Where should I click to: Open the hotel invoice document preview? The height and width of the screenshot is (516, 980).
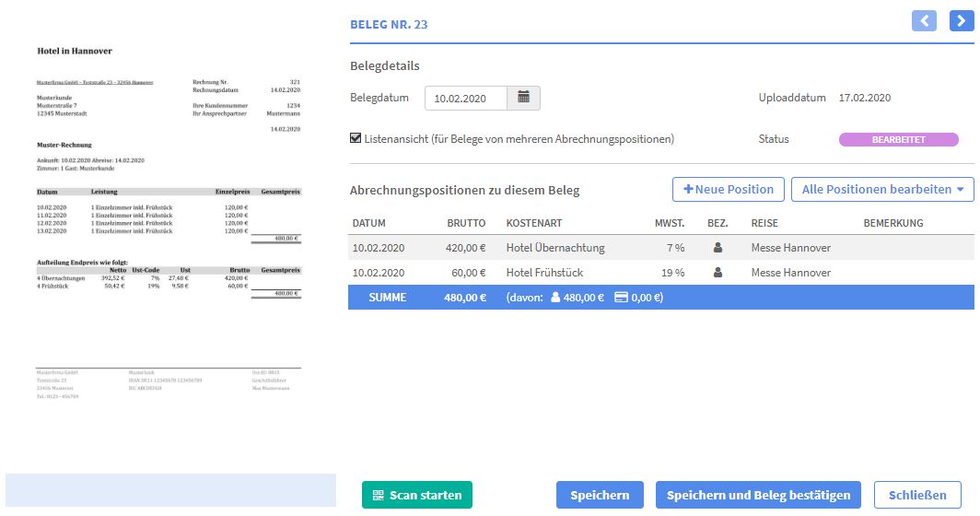point(169,221)
